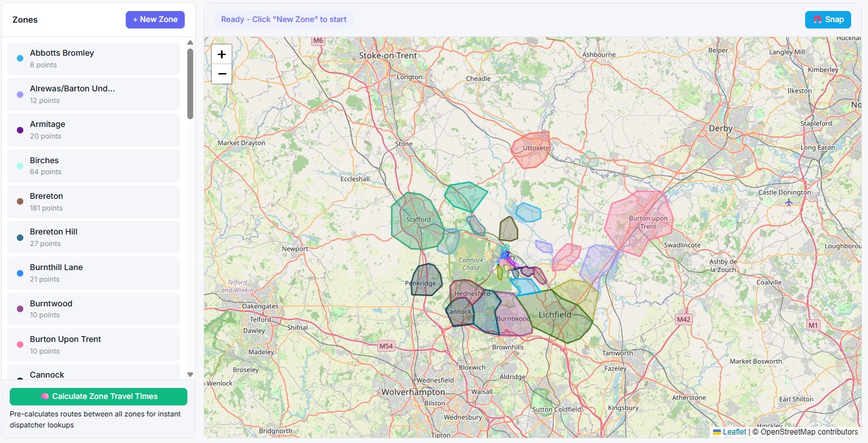Click the Zones panel heading
Image resolution: width=868 pixels, height=443 pixels.
25,19
